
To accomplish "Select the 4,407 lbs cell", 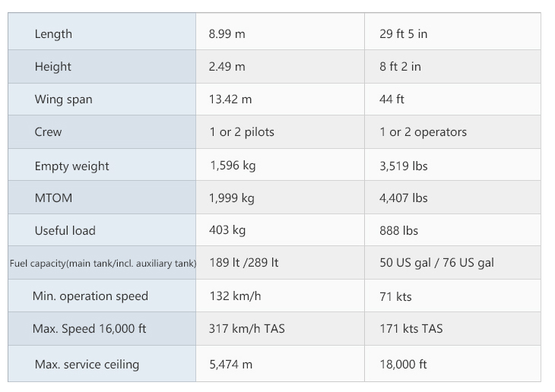I will click(404, 198).
